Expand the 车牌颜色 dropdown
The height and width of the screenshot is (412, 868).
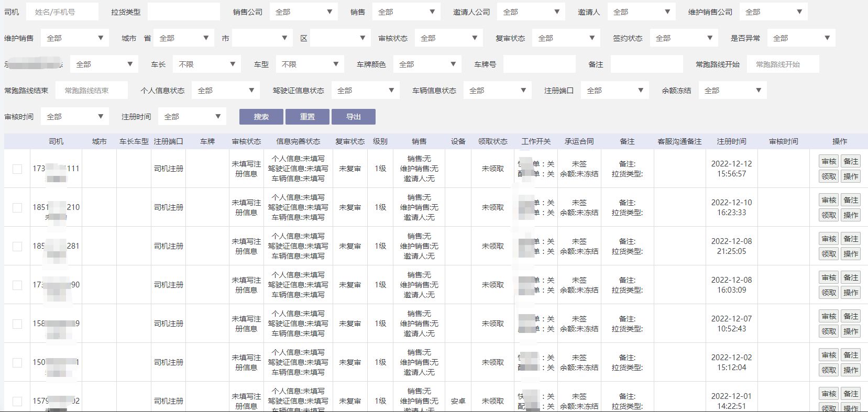click(427, 64)
